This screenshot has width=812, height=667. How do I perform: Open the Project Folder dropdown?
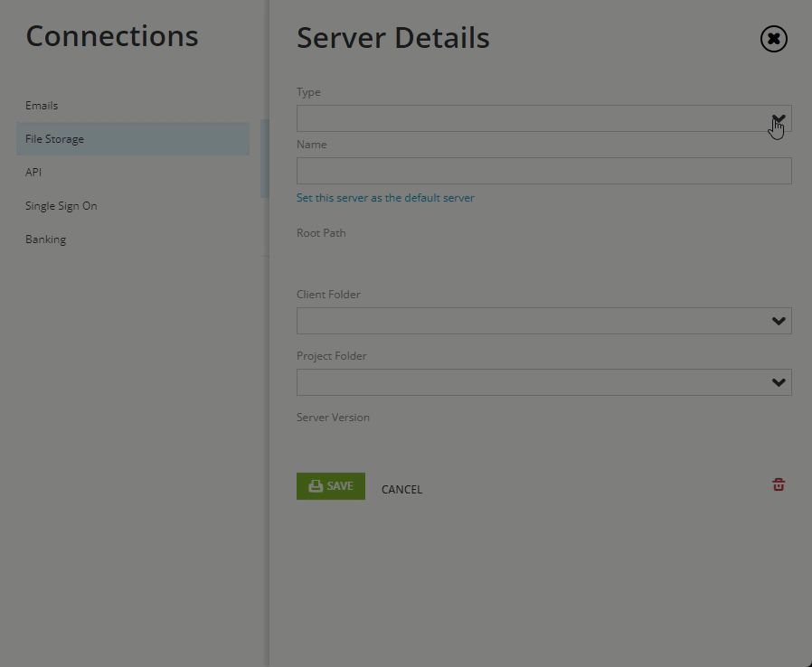[543, 382]
